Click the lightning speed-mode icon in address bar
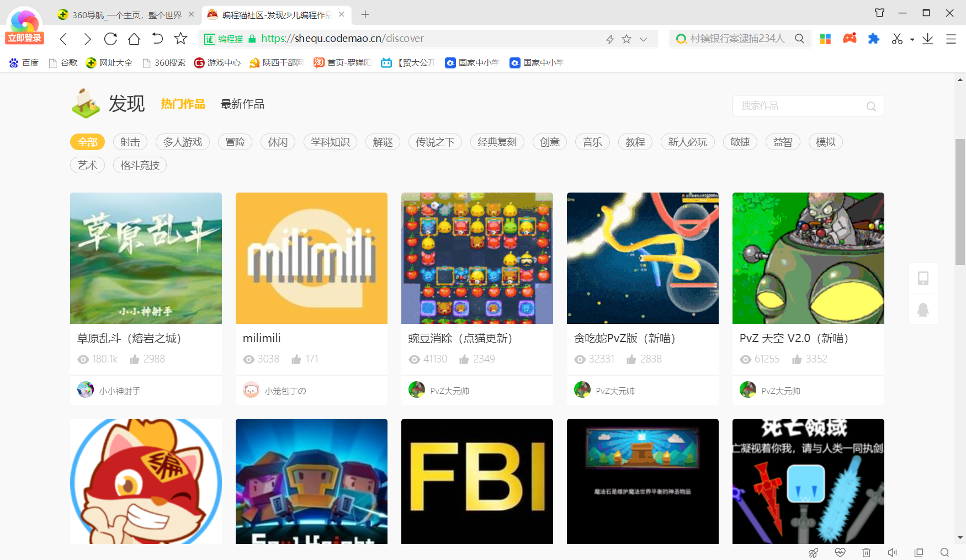 (610, 39)
